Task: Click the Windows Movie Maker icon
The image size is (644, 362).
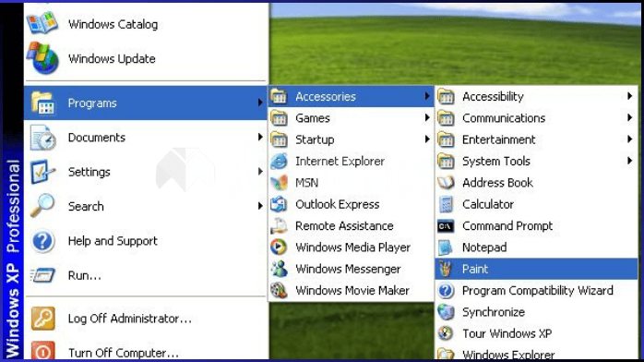Action: 280,290
